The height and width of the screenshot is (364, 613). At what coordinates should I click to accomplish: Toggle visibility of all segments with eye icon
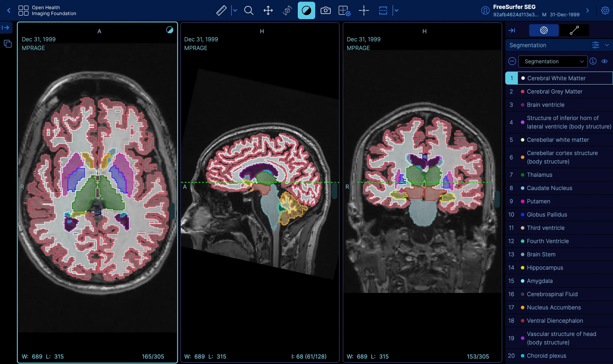[605, 61]
